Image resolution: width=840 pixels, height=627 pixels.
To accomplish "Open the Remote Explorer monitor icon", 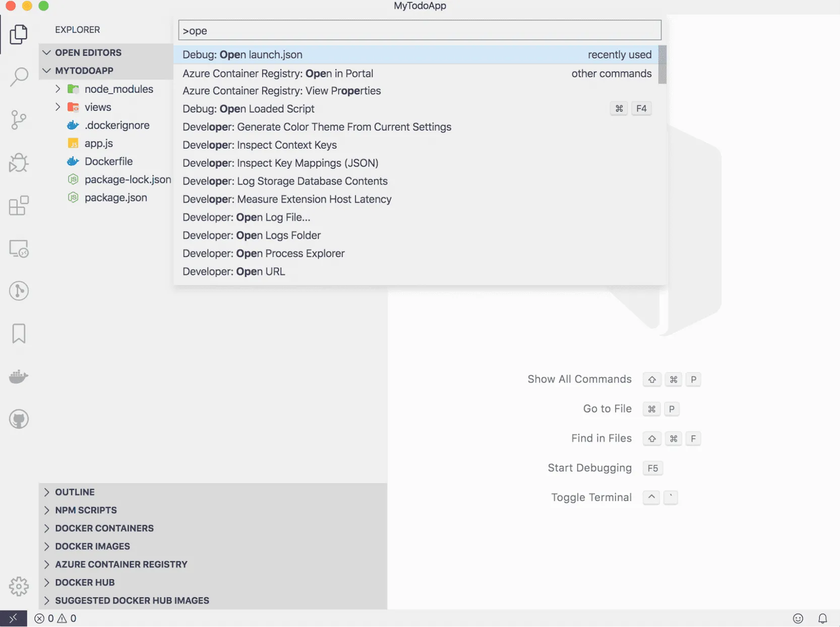I will (x=19, y=248).
